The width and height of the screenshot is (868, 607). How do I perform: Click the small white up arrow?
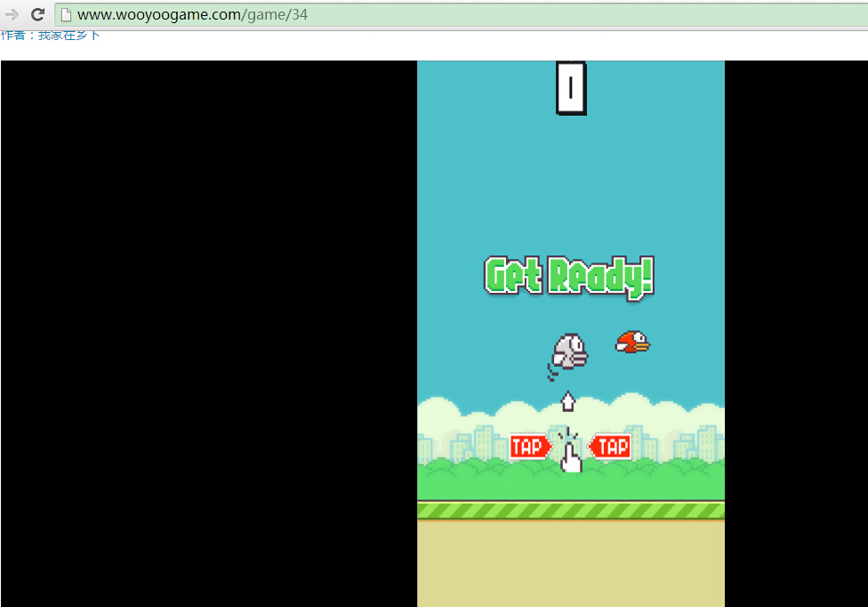point(568,401)
